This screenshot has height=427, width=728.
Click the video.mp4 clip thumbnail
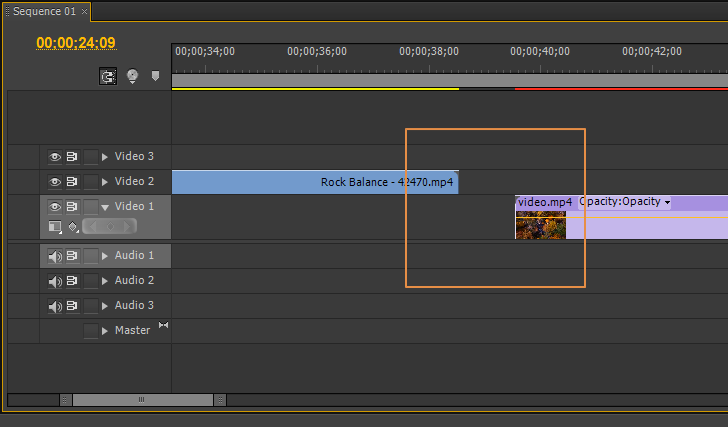(x=541, y=225)
